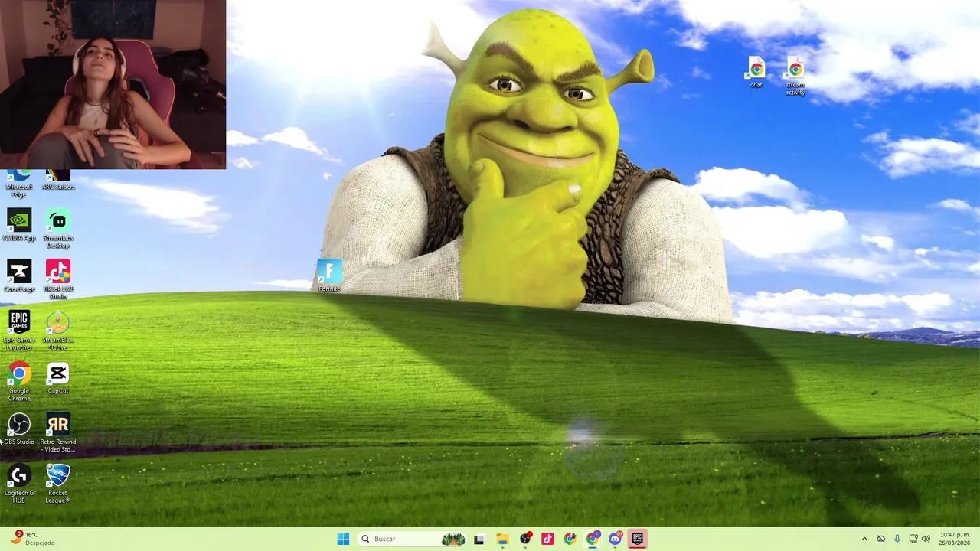
Task: Click the webcam overlay thumbnail
Action: coord(113,84)
